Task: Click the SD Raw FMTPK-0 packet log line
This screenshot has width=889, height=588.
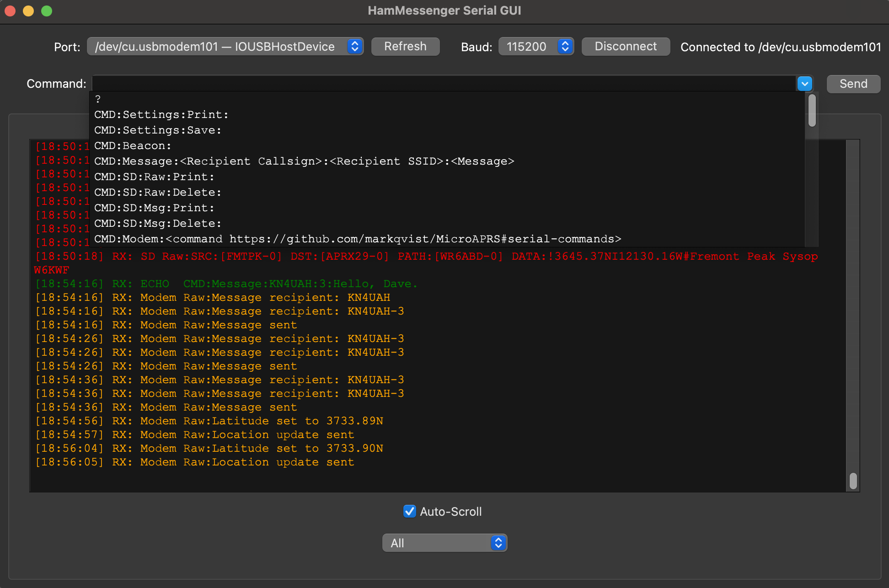Action: pos(426,263)
